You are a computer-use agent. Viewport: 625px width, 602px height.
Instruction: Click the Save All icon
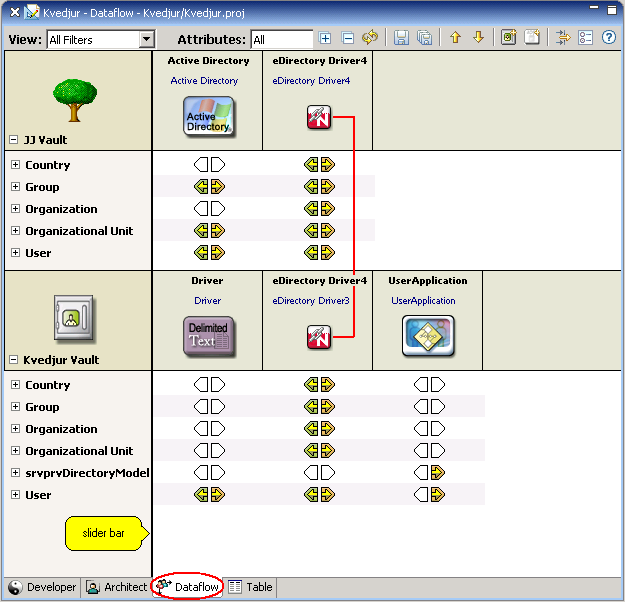coord(425,38)
